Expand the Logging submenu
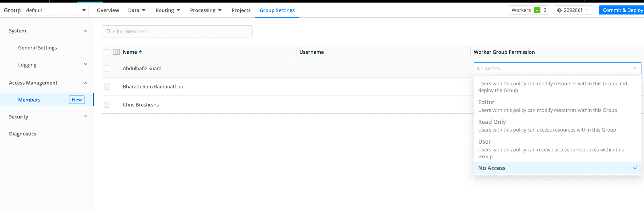 coord(86,65)
